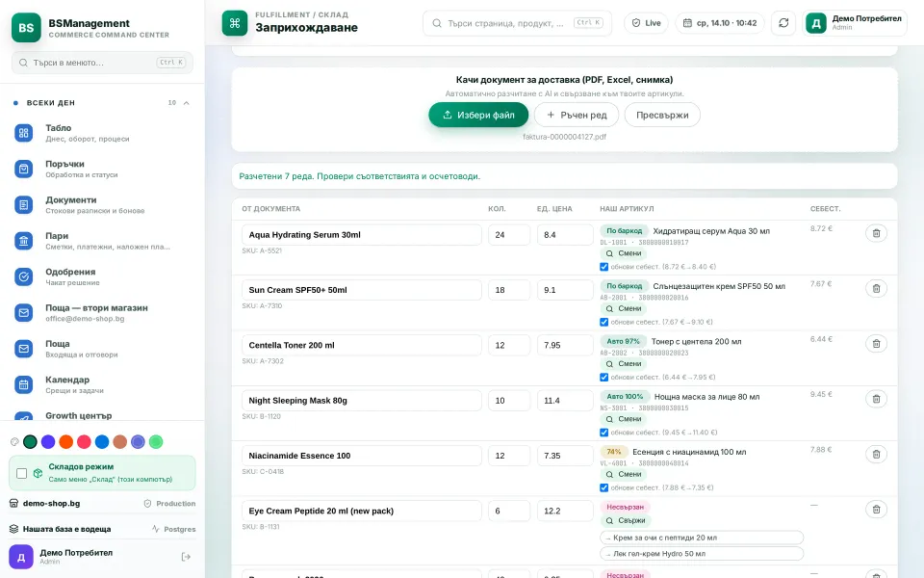Click the top Търси страница, продукт search field
Screen dimensions: 924x578
click(517, 23)
